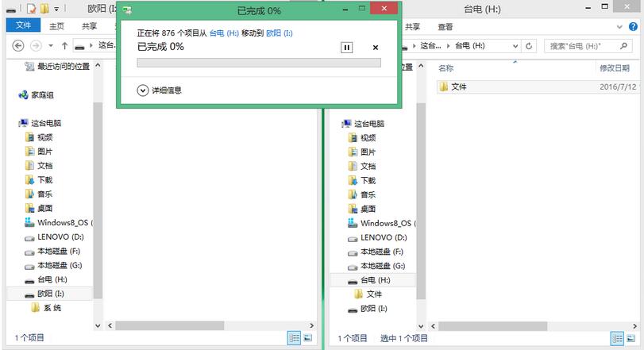Open 音乐 folder in left navigation pane
Image resolution: width=644 pixels, height=350 pixels.
39,194
